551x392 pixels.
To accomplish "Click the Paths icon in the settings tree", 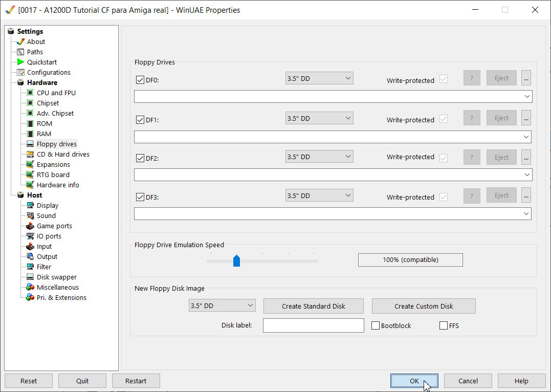I will click(x=20, y=52).
